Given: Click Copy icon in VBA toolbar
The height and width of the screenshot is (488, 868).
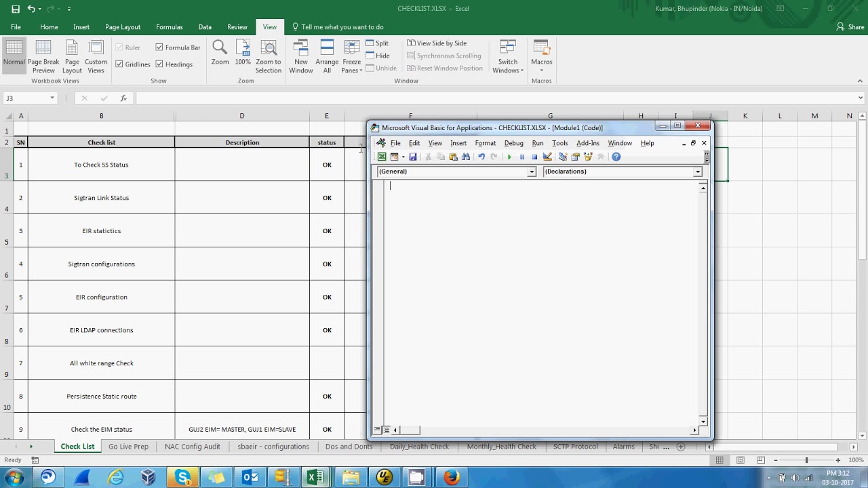Looking at the screenshot, I should [x=441, y=157].
